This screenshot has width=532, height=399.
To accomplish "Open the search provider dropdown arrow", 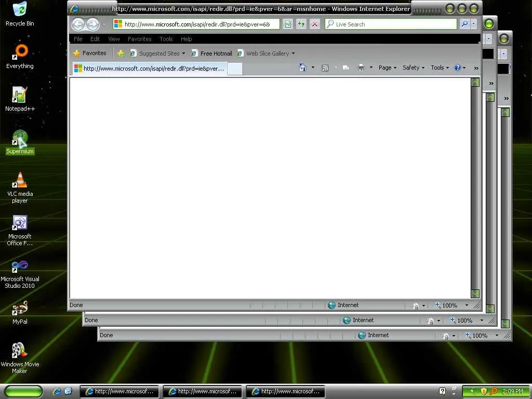I will tap(474, 24).
